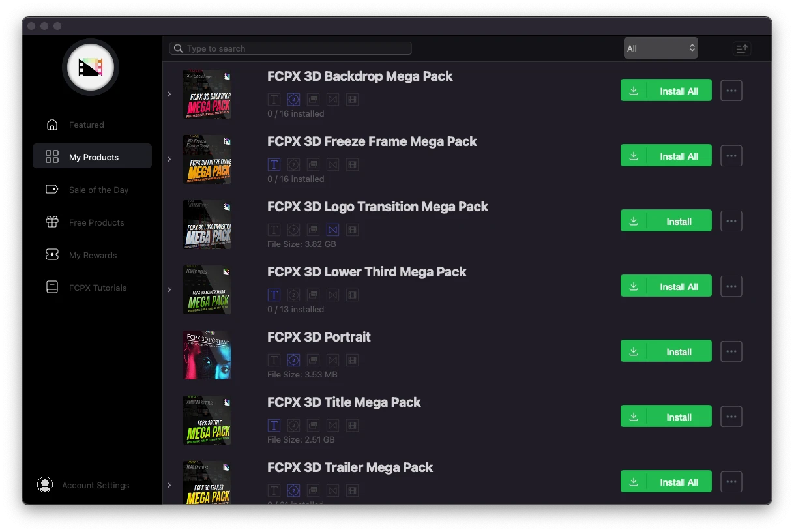Show My Rewards
Screen dimensions: 794x532
pyautogui.click(x=92, y=255)
